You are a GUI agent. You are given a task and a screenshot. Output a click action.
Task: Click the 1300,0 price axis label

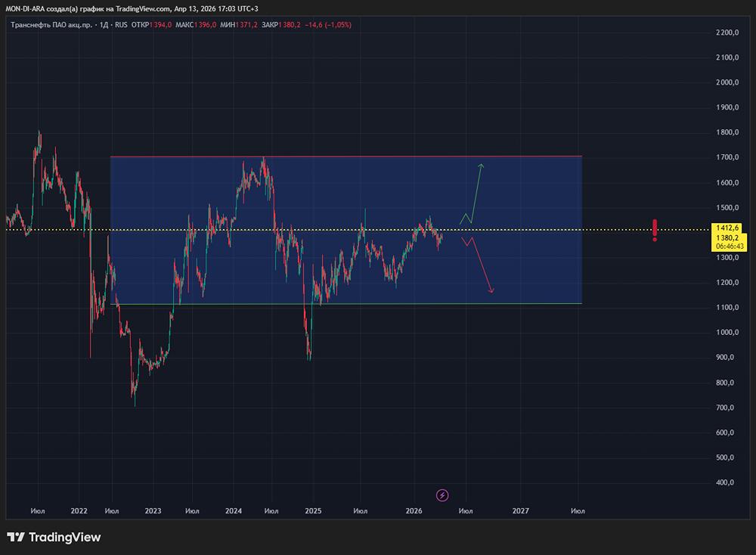click(x=727, y=258)
